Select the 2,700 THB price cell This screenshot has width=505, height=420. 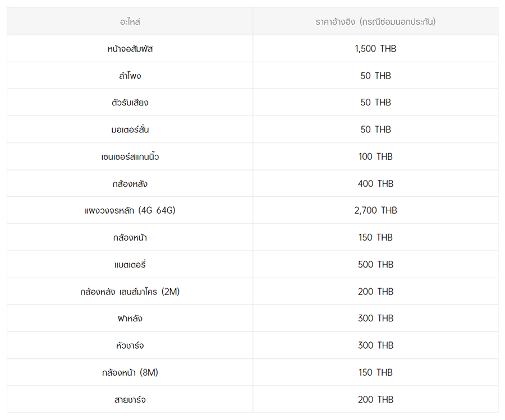pyautogui.click(x=375, y=210)
